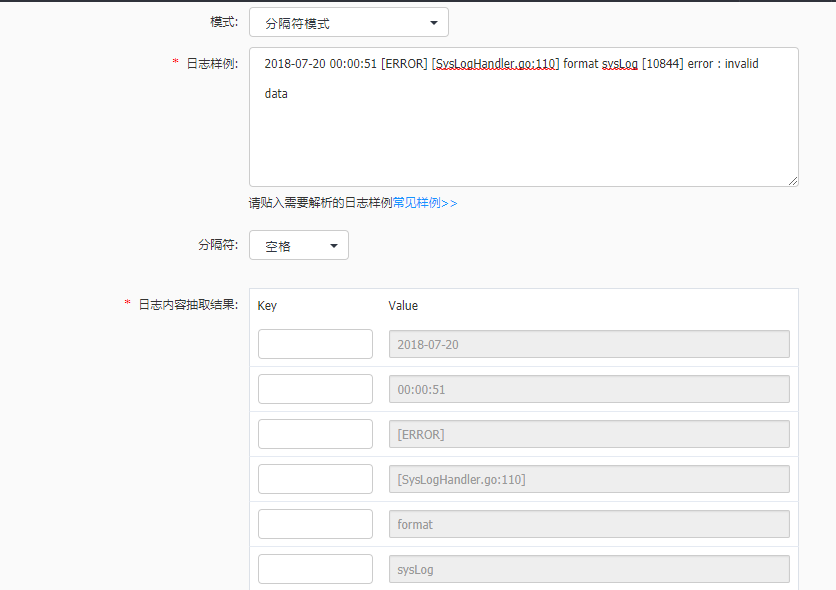Viewport: 836px width, 590px height.
Task: Focus the Key field for value 2018-07-20
Action: coord(315,344)
